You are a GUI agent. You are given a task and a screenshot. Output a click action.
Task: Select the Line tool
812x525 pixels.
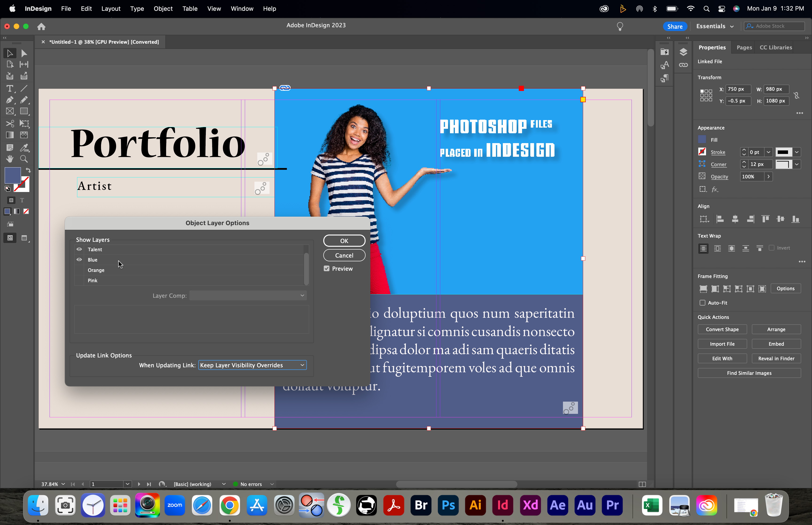(24, 89)
